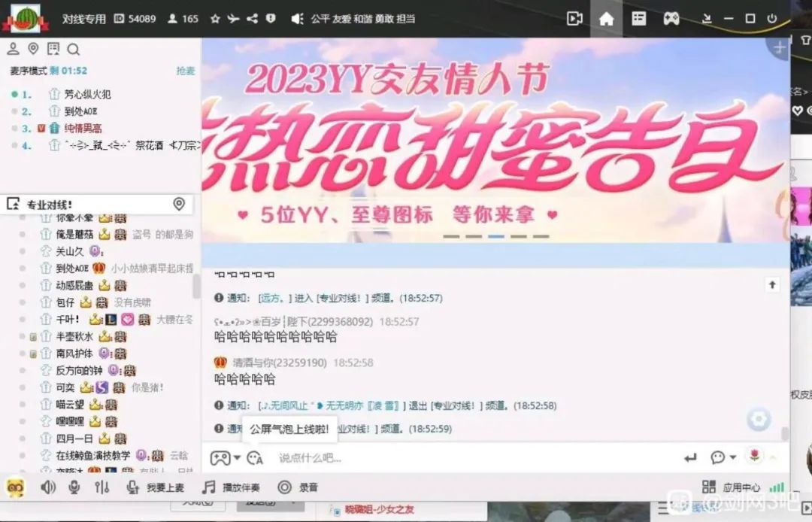Select the highlighted third banner indicator dash
The image size is (812, 522).
(496, 237)
